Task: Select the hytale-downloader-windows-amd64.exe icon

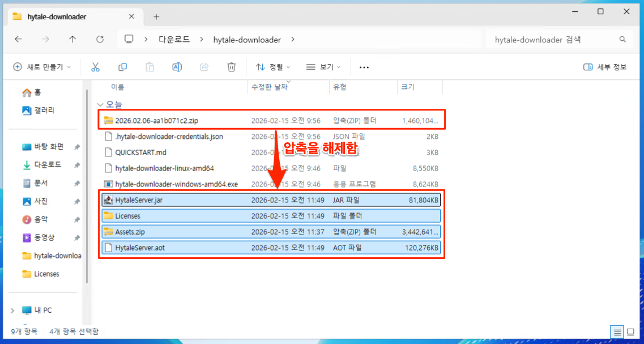Action: click(108, 184)
